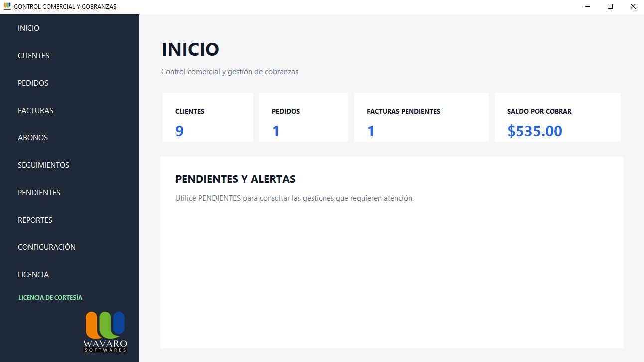The image size is (644, 362).
Task: Click the LICENCIA DE CORTESÍA label
Action: pyautogui.click(x=50, y=298)
